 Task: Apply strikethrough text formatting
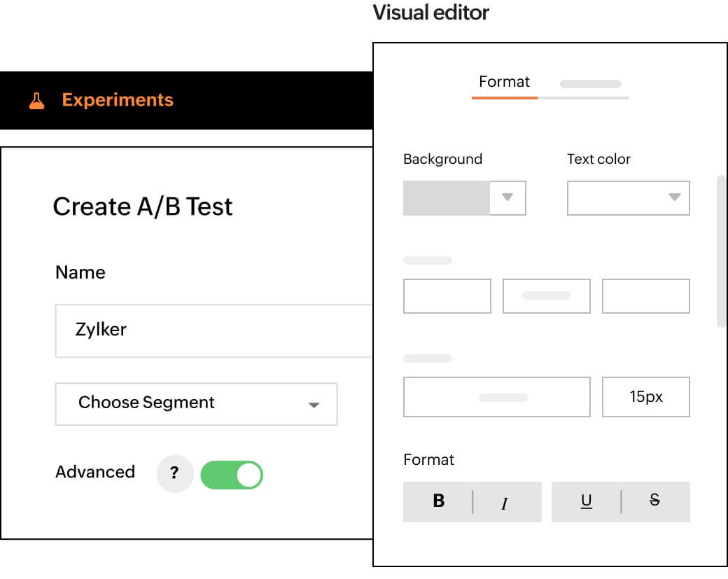tap(654, 501)
